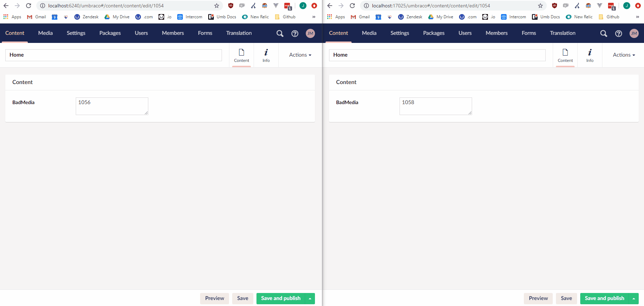Open Info app in left window

point(266,55)
